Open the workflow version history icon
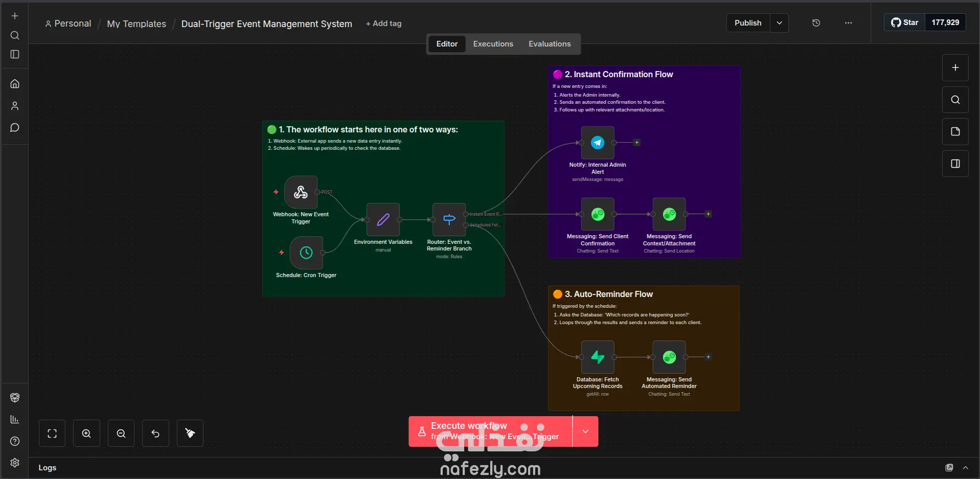 tap(816, 23)
